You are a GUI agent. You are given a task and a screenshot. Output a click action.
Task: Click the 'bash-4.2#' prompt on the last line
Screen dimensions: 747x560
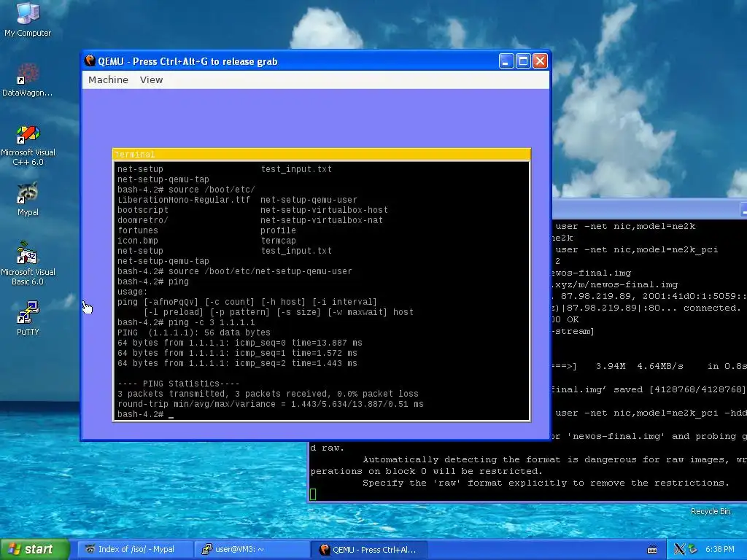[140, 414]
